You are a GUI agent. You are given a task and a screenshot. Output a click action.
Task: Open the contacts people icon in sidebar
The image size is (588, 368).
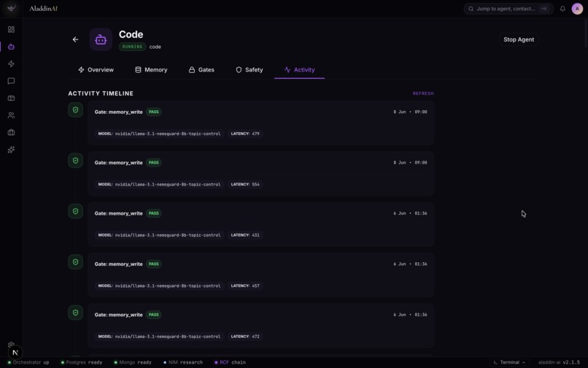(11, 115)
